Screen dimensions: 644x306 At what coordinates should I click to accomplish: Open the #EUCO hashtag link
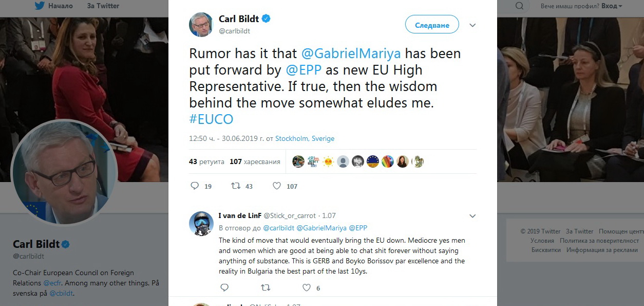[211, 119]
